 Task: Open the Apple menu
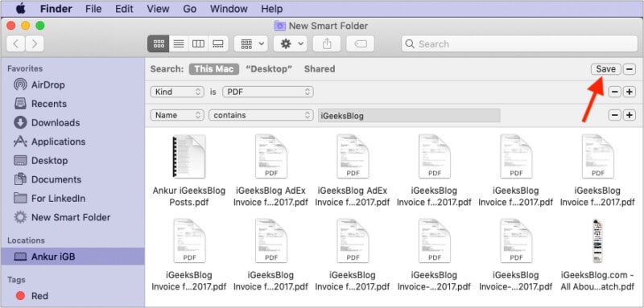click(x=20, y=9)
